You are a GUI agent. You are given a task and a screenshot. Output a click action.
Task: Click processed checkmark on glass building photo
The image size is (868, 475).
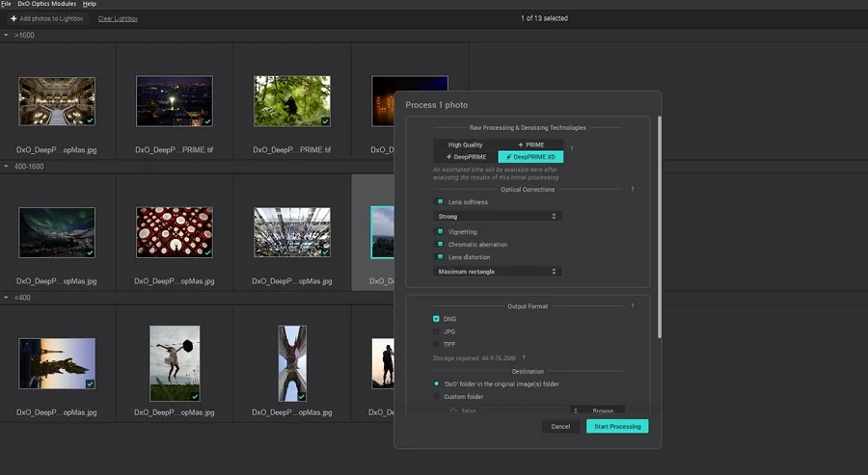click(x=326, y=252)
